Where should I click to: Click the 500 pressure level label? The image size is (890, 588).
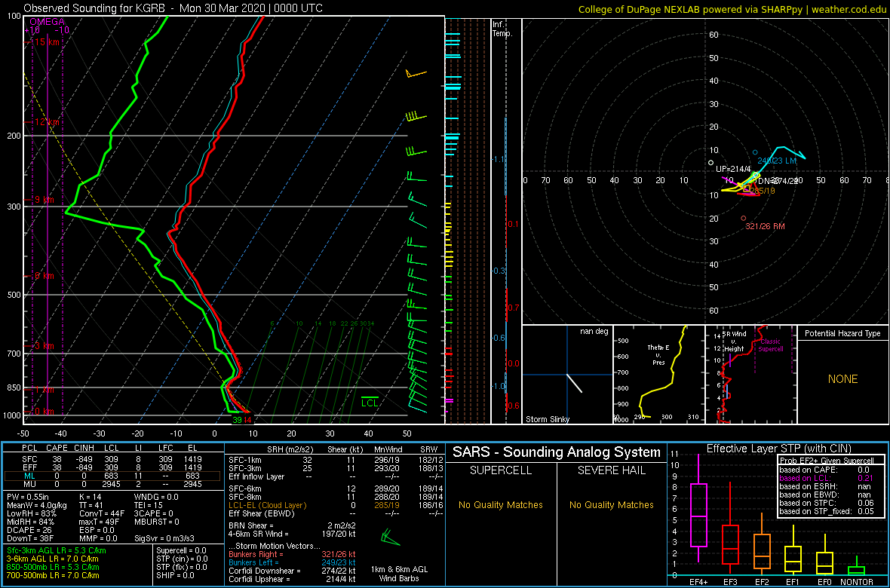[x=13, y=295]
